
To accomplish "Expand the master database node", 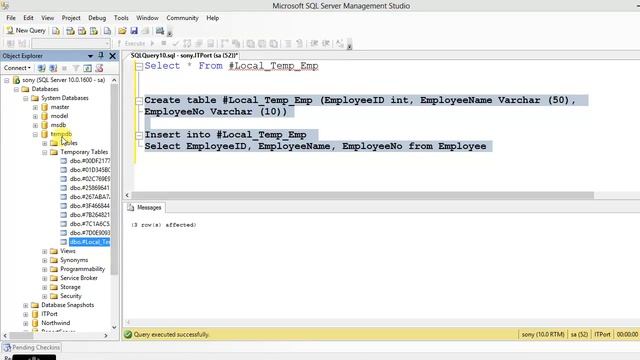I will click(x=36, y=107).
